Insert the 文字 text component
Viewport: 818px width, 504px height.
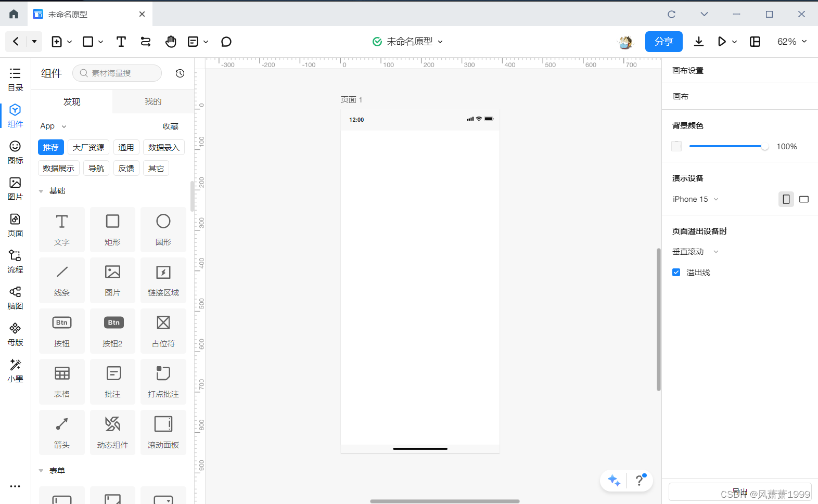click(62, 229)
